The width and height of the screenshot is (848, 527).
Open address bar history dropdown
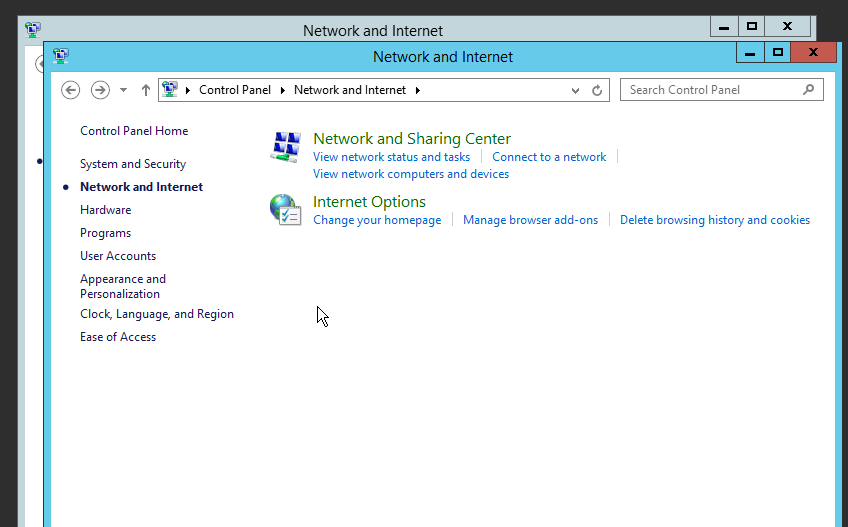click(x=575, y=90)
